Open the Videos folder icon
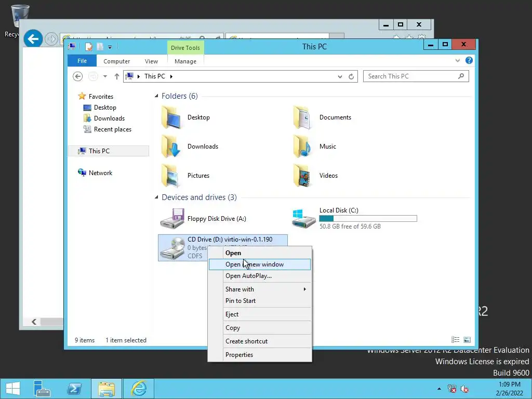 pyautogui.click(x=302, y=176)
